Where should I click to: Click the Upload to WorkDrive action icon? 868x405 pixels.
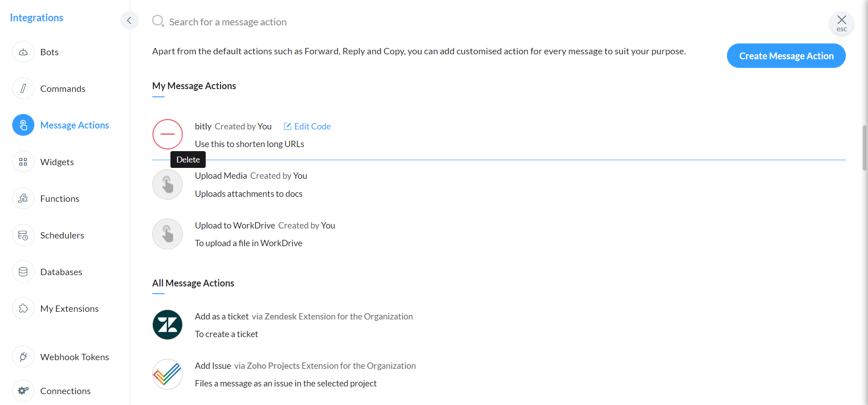(x=168, y=234)
